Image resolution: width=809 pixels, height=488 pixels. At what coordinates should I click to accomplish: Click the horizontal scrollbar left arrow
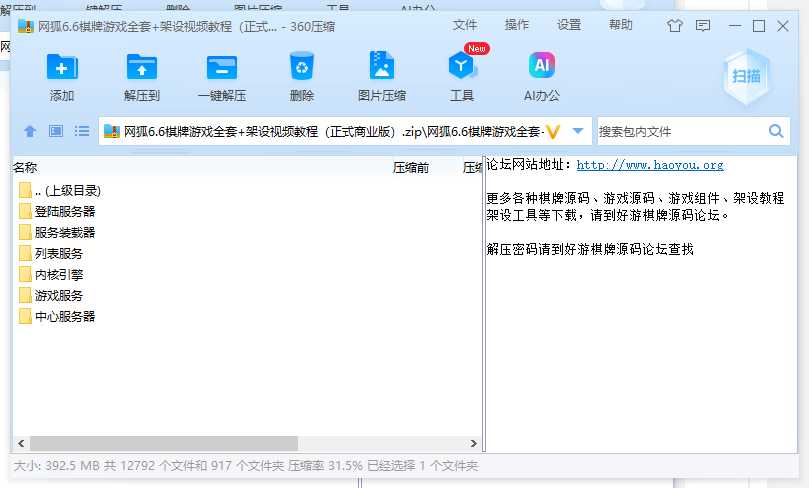pos(21,443)
